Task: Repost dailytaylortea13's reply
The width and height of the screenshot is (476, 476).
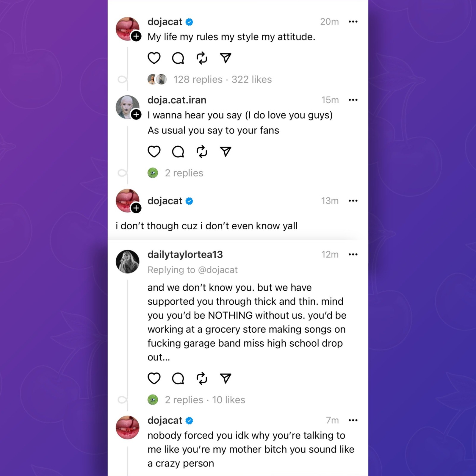Action: pyautogui.click(x=201, y=378)
